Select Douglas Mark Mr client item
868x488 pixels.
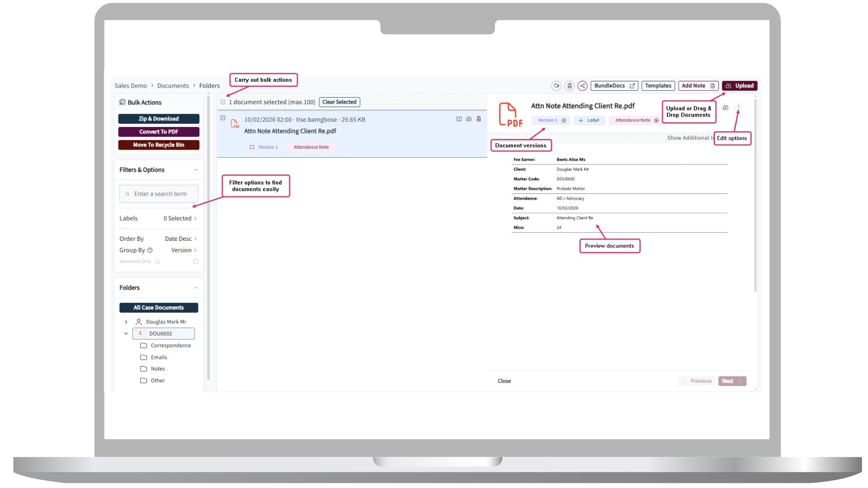click(x=161, y=322)
